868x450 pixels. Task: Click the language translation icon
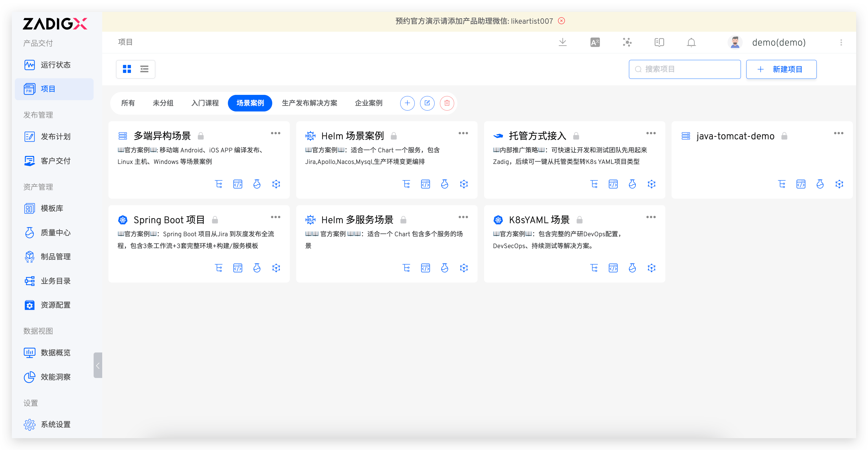coord(595,42)
